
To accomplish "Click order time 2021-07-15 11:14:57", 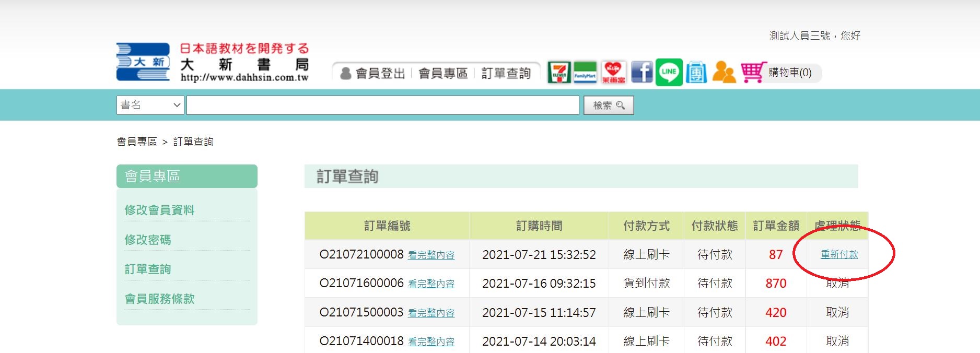I will (539, 312).
